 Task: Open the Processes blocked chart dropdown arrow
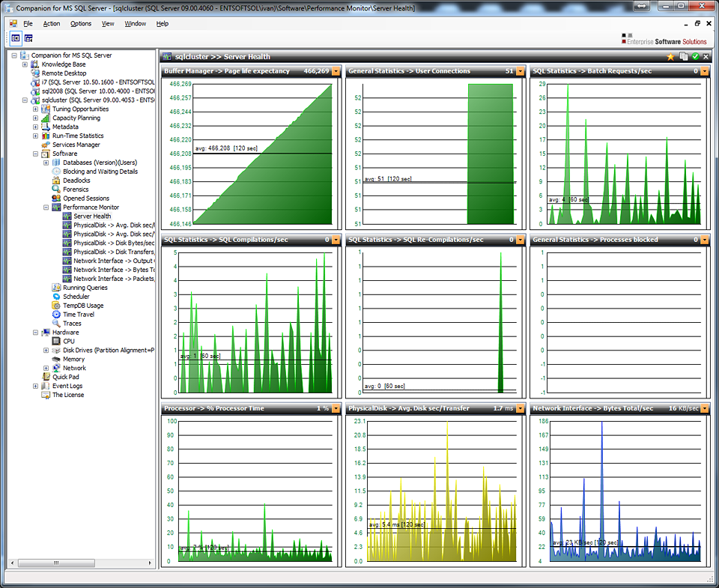[x=704, y=240]
